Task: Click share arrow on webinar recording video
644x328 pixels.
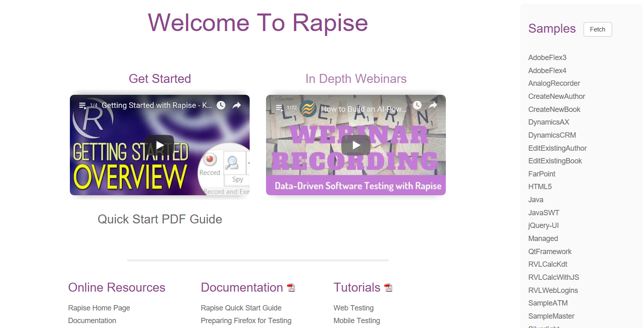Action: click(x=433, y=105)
